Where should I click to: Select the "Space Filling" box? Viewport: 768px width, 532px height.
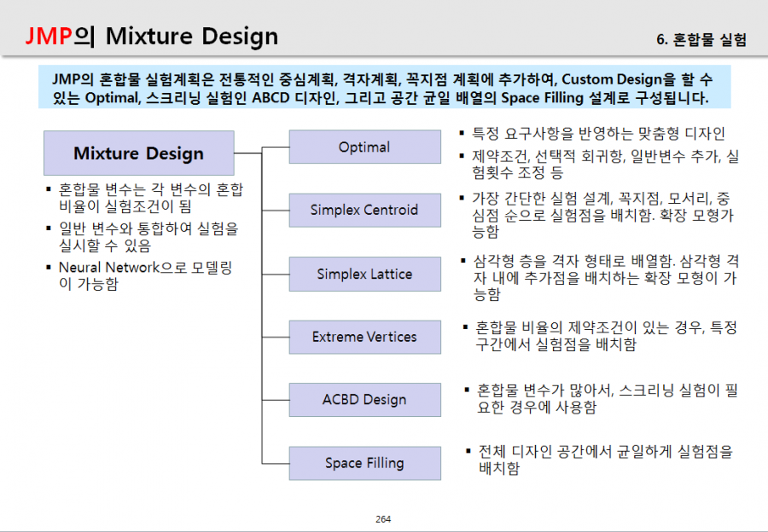coord(365,463)
